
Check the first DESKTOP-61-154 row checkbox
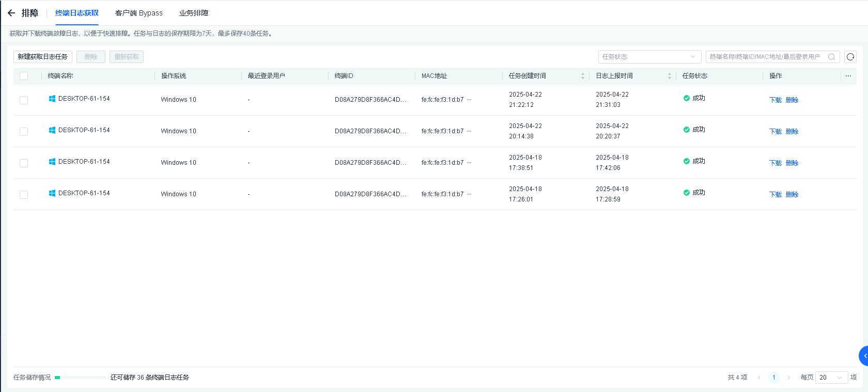click(x=24, y=100)
